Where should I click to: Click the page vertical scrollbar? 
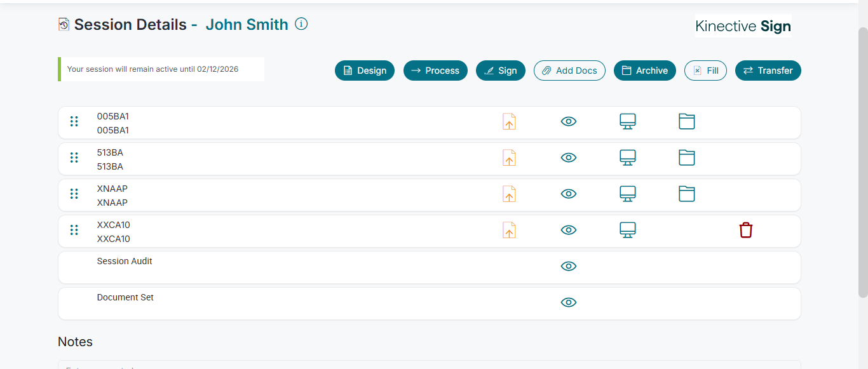[863, 159]
